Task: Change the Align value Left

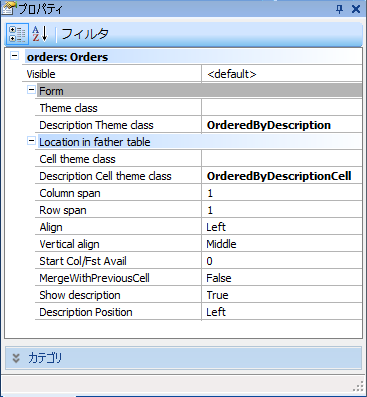Action: 282,227
